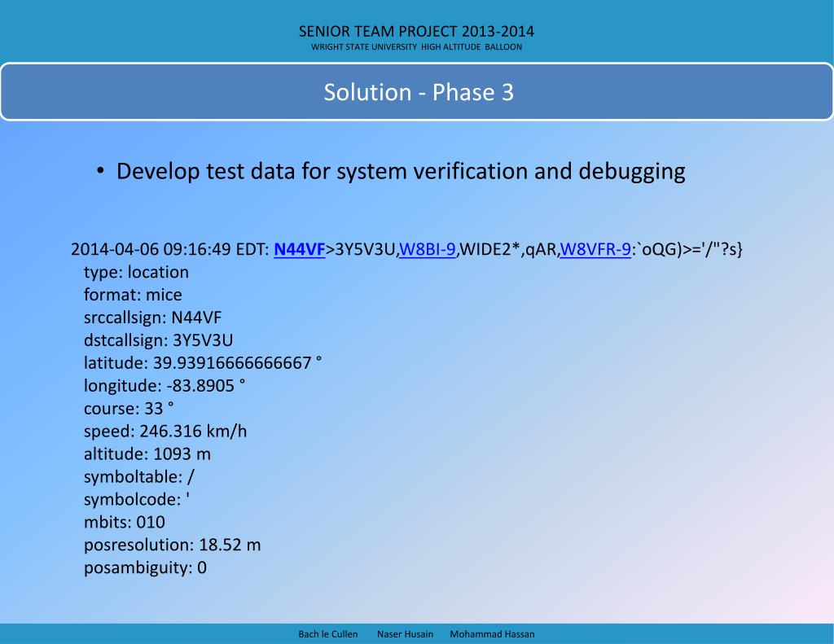Select the footer name Mohammad Hassan

pos(493,634)
